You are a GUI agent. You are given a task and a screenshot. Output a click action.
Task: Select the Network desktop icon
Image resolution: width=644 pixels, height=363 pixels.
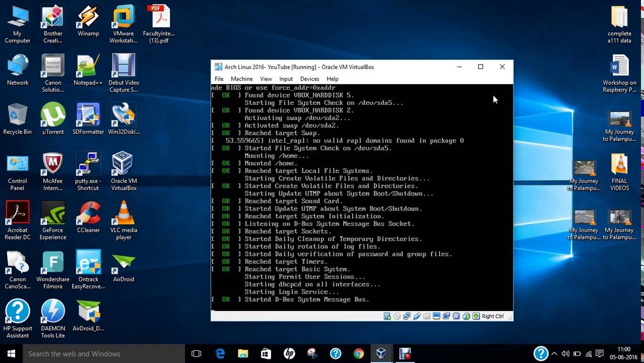(x=18, y=70)
